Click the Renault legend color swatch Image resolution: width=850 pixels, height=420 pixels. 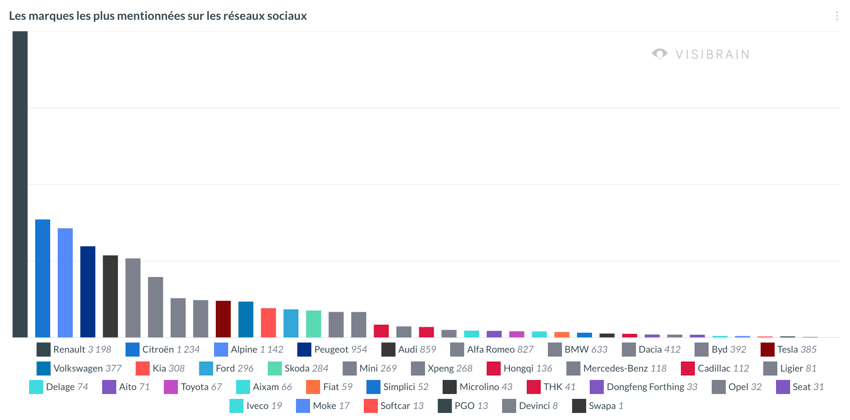44,350
